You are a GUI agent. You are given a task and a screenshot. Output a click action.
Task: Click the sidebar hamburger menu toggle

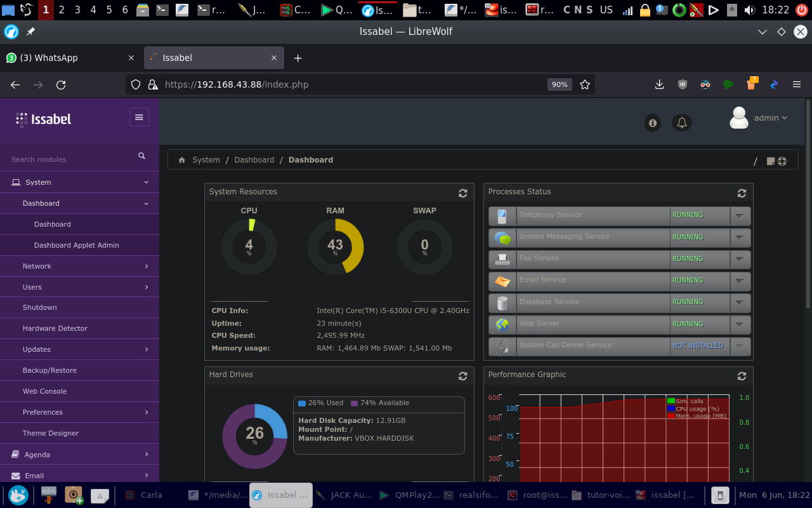click(139, 117)
